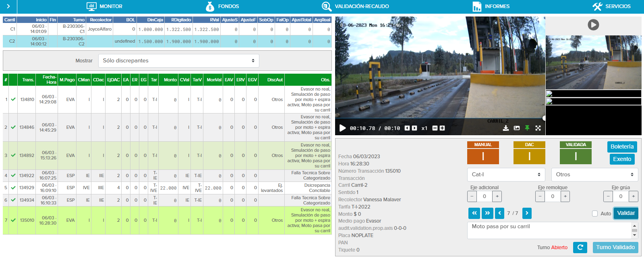Increase Eje remolque count
Image resolution: width=644 pixels, height=258 pixels.
point(565,196)
